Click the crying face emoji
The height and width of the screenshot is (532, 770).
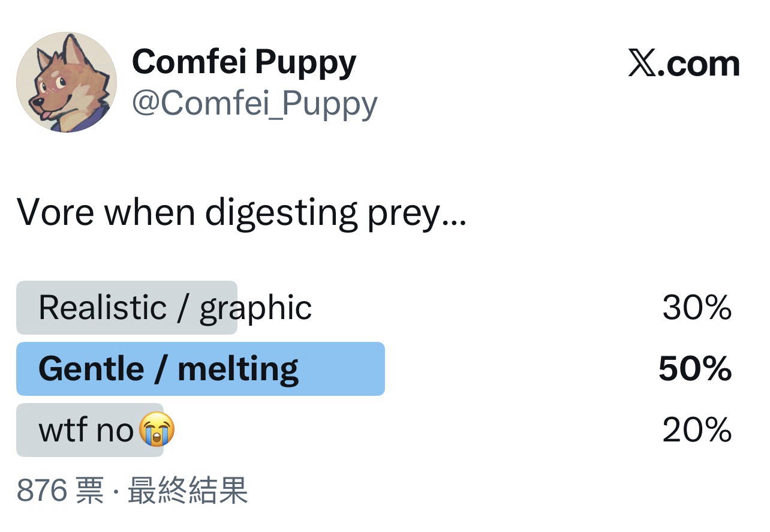click(x=157, y=430)
